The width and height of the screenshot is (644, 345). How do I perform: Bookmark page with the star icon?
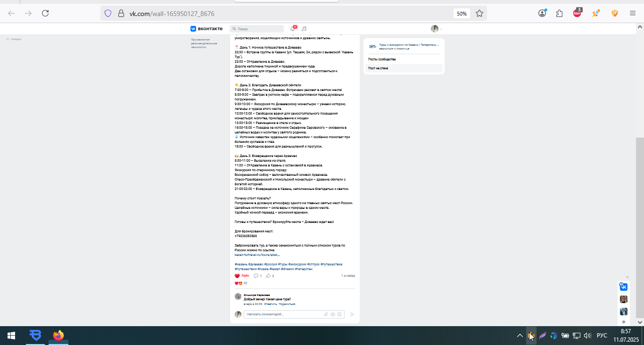click(x=479, y=13)
